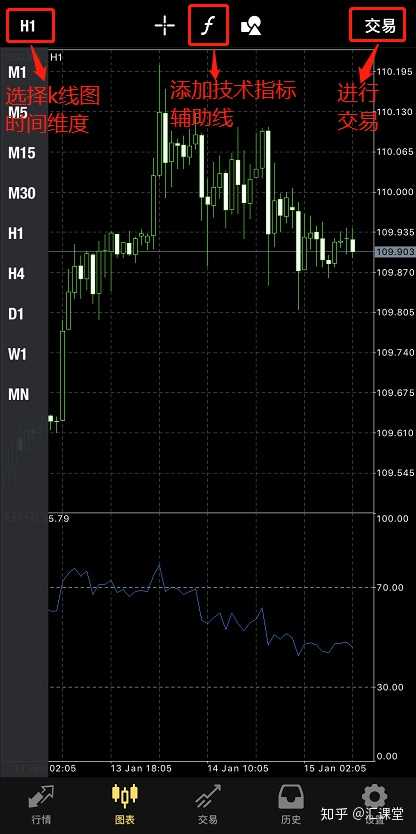Click the 109.610 price axis label

click(395, 433)
